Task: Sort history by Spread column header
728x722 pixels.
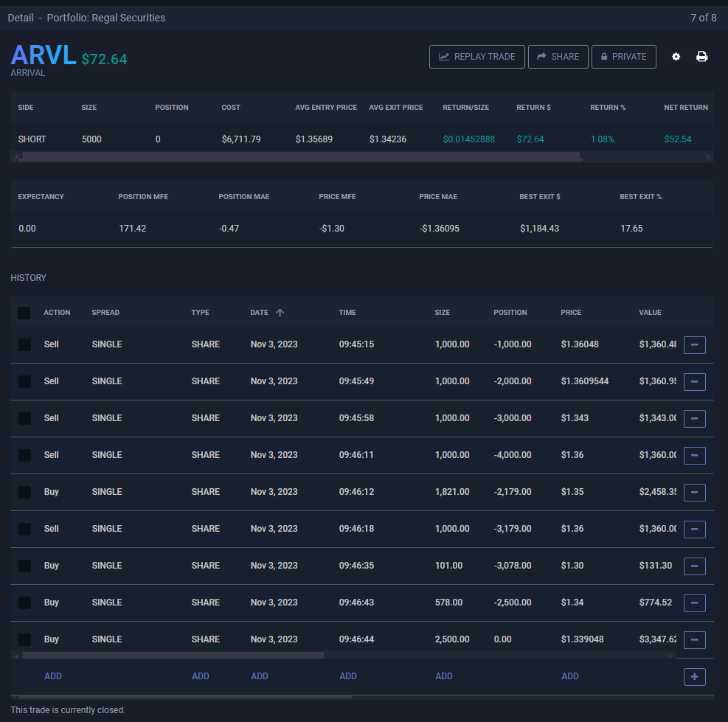Action: point(105,313)
